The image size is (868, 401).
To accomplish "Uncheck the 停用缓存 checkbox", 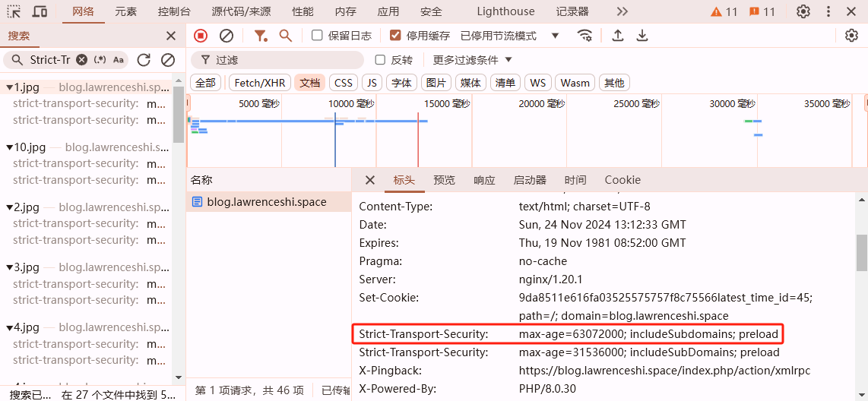I will click(395, 36).
